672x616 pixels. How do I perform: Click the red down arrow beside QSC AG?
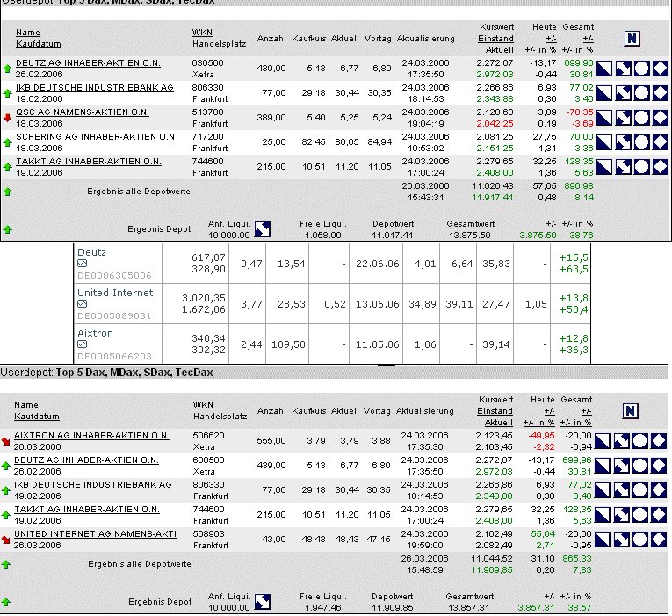[7, 118]
